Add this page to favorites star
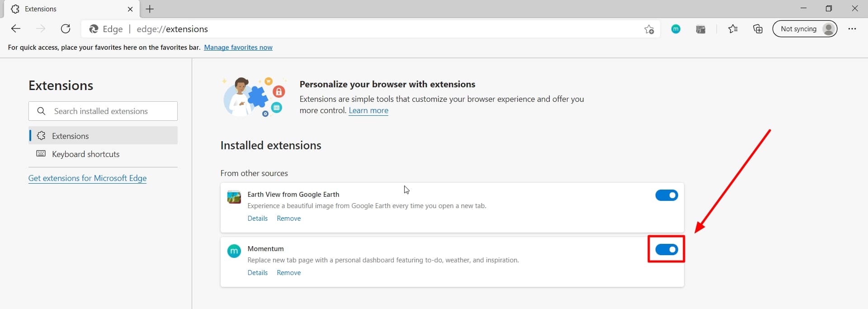This screenshot has width=868, height=309. 649,29
